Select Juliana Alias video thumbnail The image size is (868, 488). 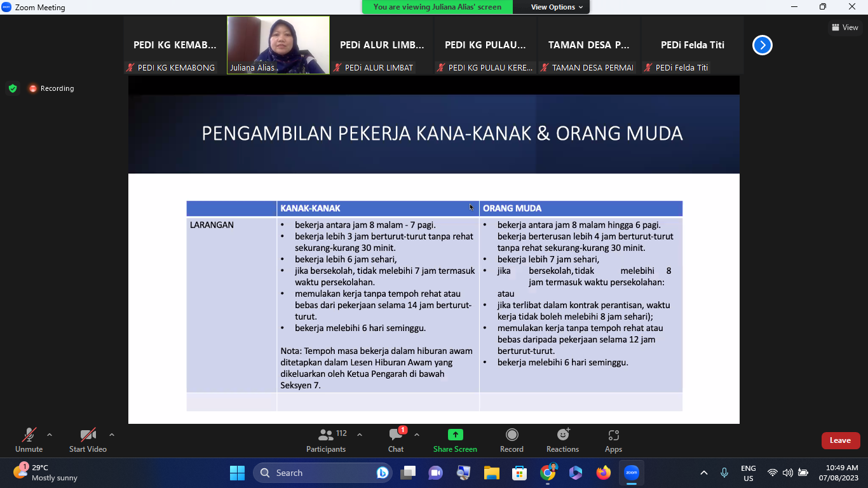(278, 44)
